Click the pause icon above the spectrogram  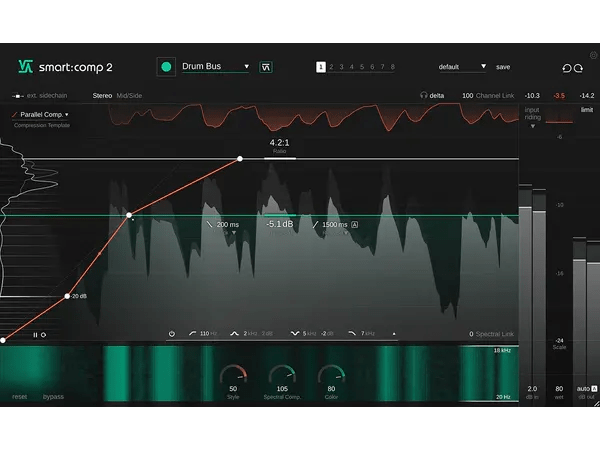click(35, 335)
